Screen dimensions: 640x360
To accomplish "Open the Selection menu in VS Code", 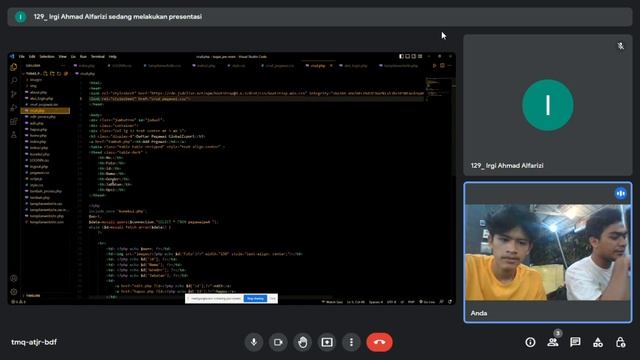I will [47, 57].
